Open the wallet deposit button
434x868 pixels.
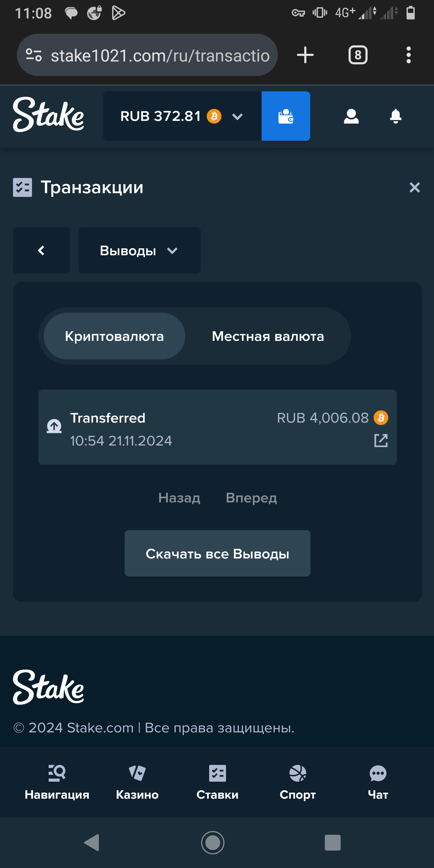coord(285,116)
